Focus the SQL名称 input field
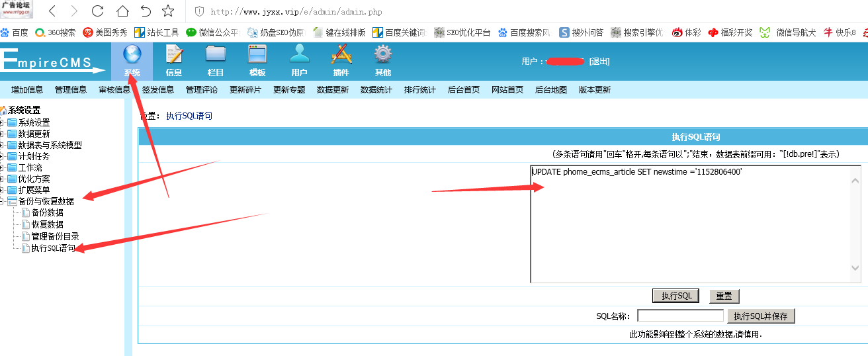This screenshot has width=868, height=356. [680, 316]
